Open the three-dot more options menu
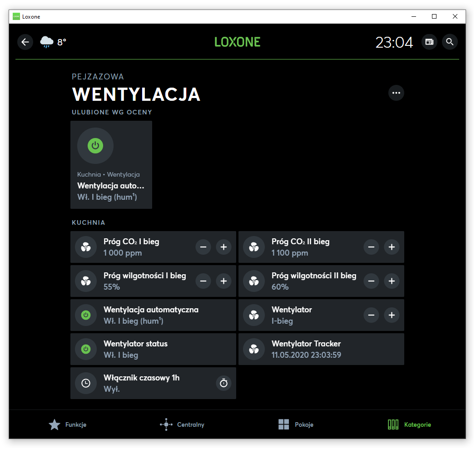Image resolution: width=476 pixels, height=449 pixels. (x=396, y=93)
